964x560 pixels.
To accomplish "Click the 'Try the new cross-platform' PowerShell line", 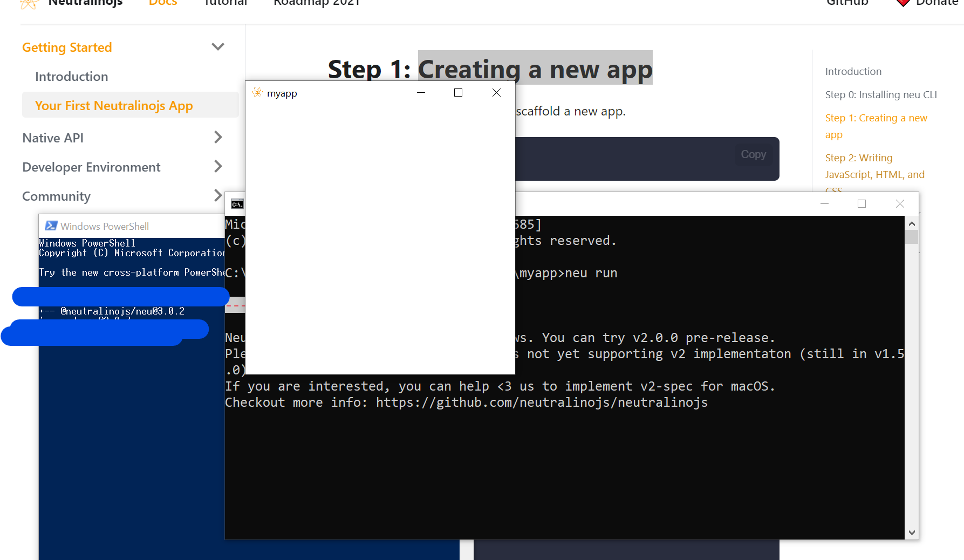I will 132,272.
